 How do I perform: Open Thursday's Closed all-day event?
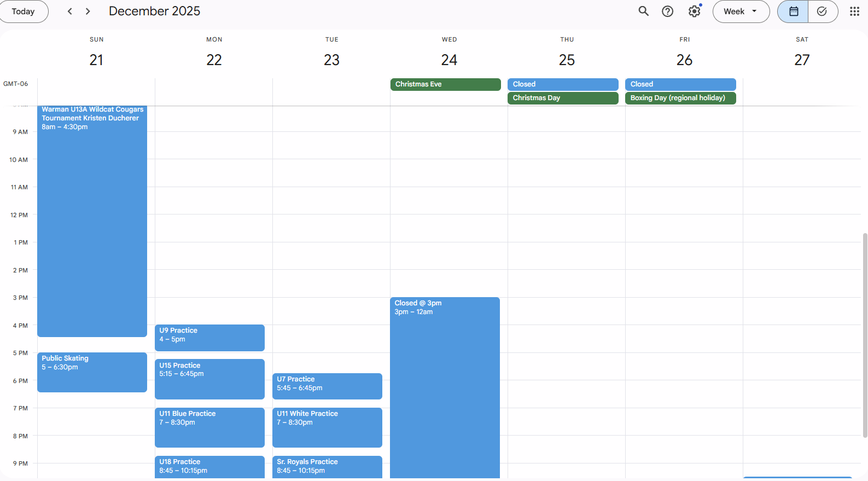click(x=562, y=84)
